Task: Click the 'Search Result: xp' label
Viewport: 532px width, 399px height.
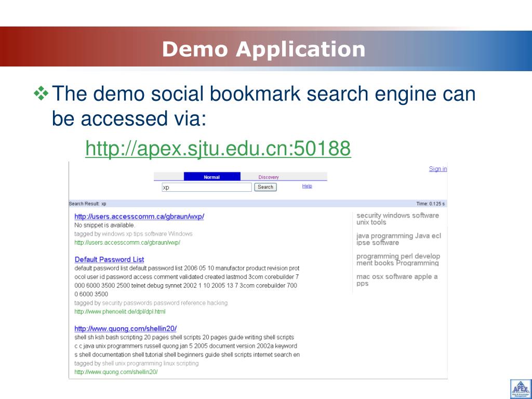Action: pos(87,204)
